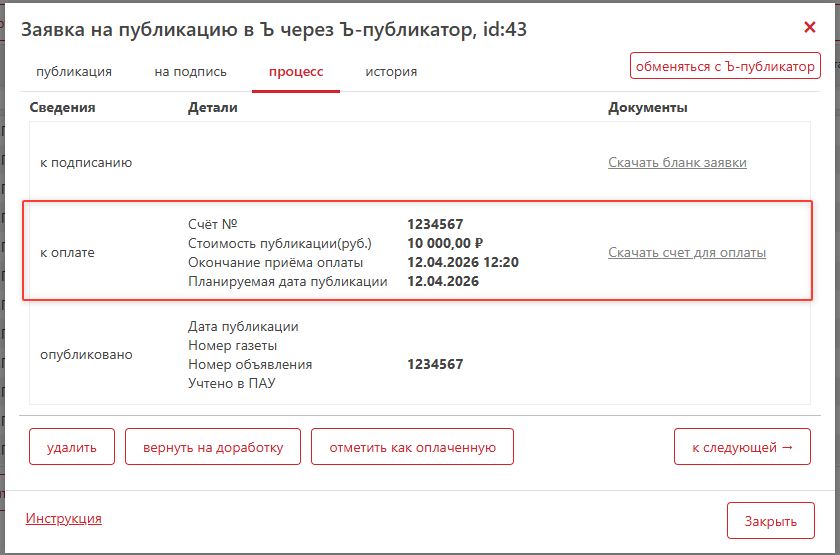Click «Скачать счет для оплаты» link

pyautogui.click(x=687, y=253)
